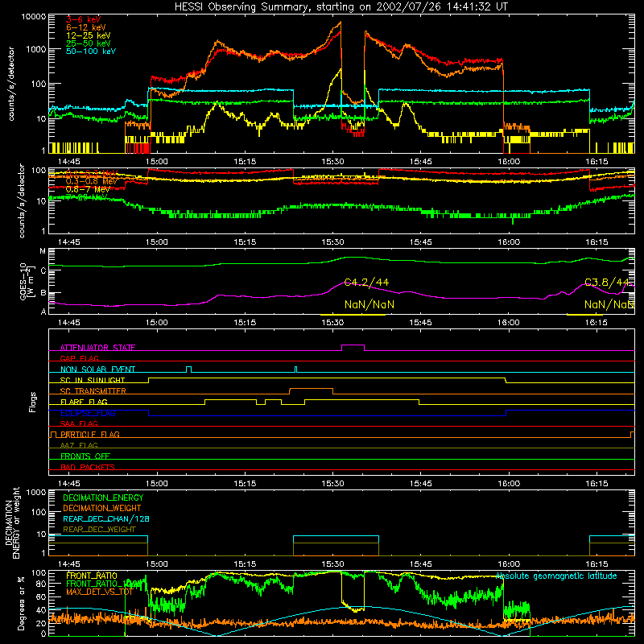Click the vertical Flags axis title
The image size is (644, 644).
click(33, 402)
